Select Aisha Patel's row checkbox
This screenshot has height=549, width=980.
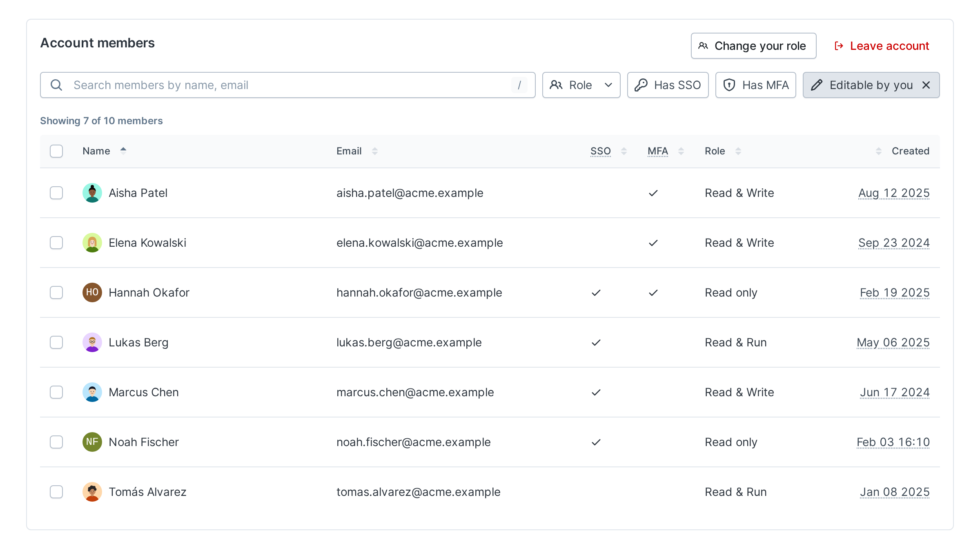point(56,193)
